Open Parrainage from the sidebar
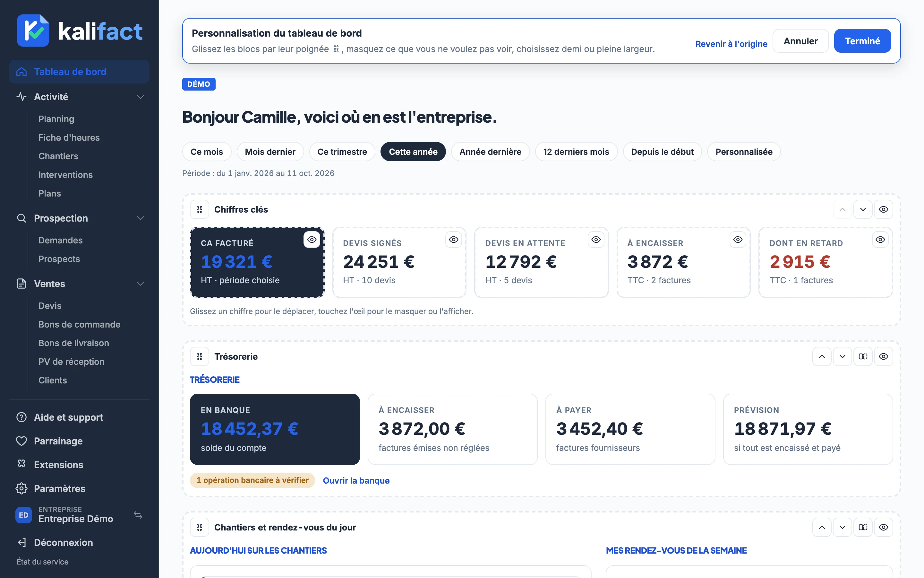This screenshot has height=578, width=924. coord(79,441)
